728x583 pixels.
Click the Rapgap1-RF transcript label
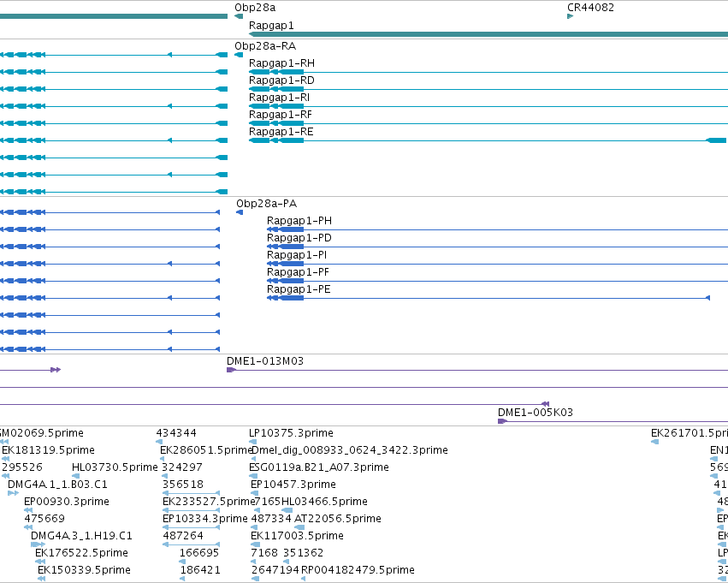click(281, 115)
